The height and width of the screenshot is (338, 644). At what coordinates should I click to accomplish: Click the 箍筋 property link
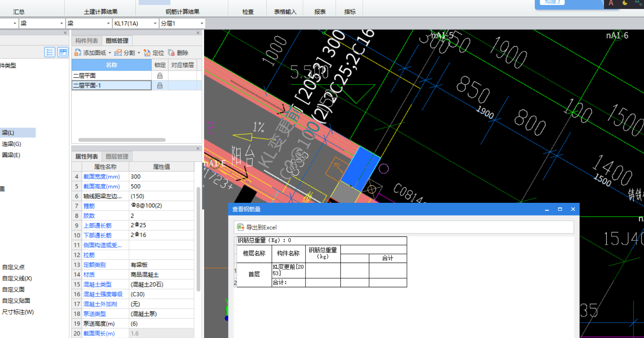coord(89,206)
